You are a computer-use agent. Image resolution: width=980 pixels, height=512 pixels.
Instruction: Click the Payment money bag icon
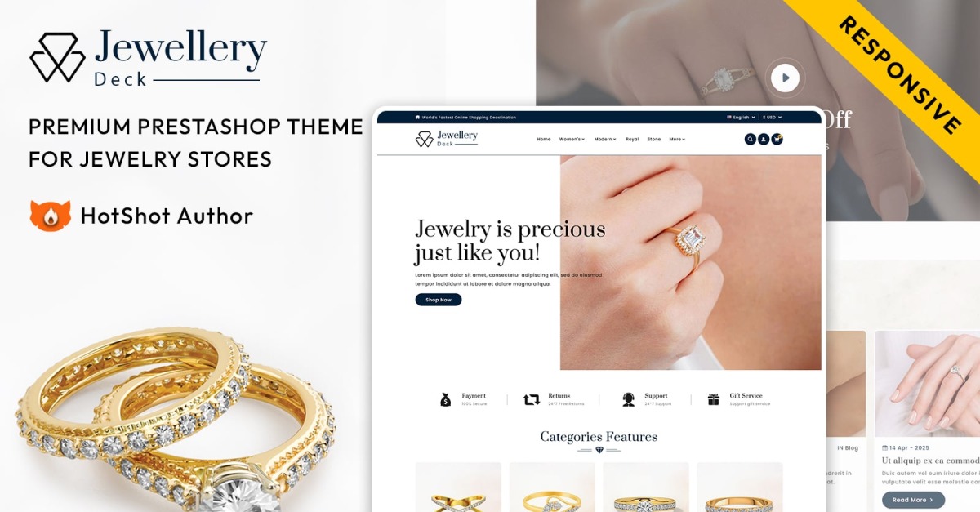445,399
